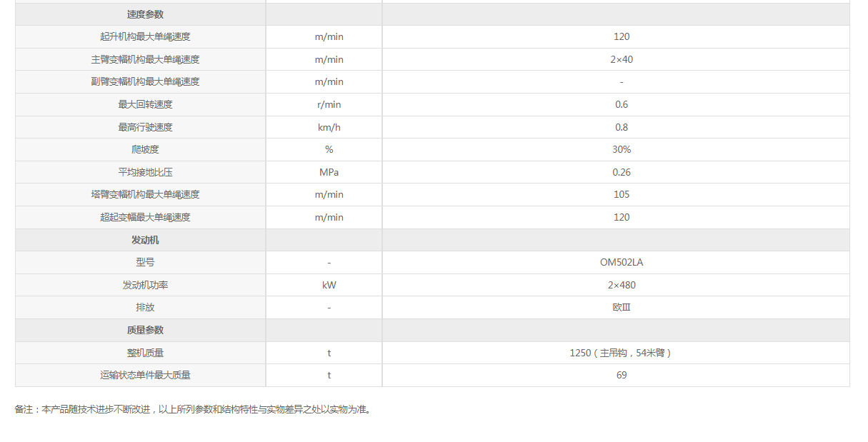The width and height of the screenshot is (868, 442).
Task: Select the 最大回转速度 label
Action: pyautogui.click(x=145, y=104)
